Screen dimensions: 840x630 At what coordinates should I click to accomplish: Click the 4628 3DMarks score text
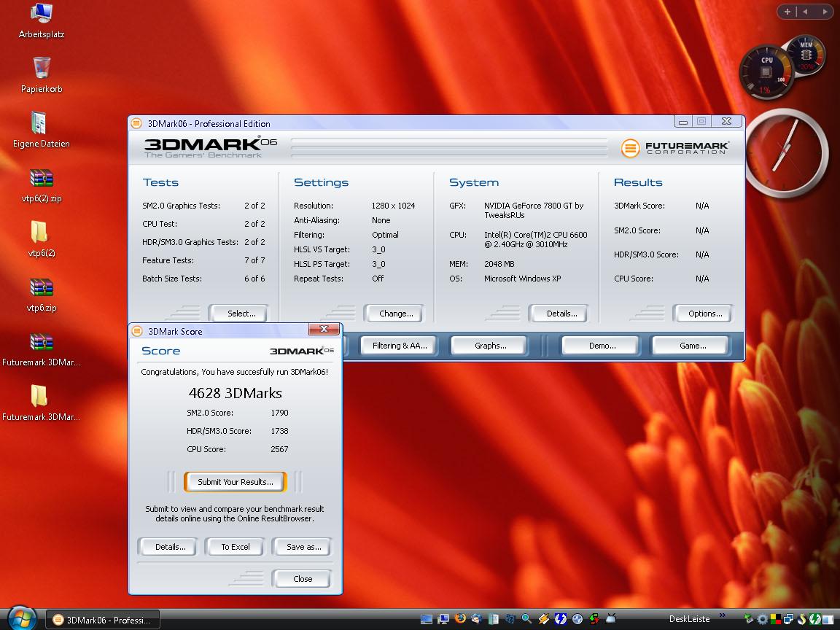click(236, 393)
